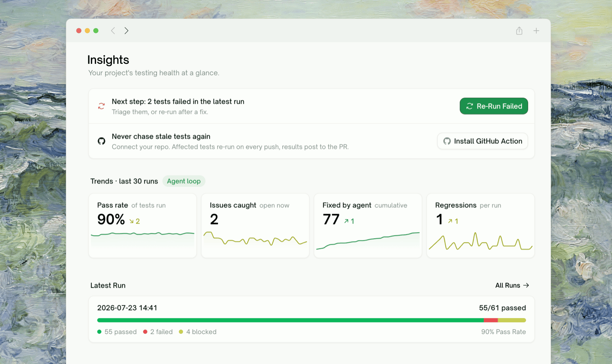Image resolution: width=612 pixels, height=364 pixels.
Task: Click GitHub logo beside Never chase stale tests
Action: point(101,141)
